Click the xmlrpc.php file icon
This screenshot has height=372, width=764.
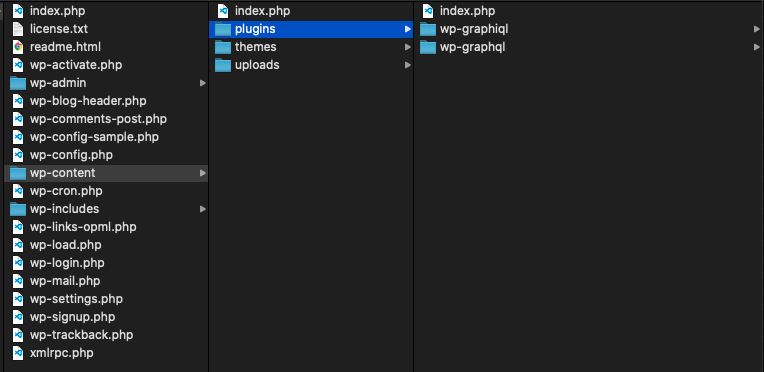(x=18, y=353)
